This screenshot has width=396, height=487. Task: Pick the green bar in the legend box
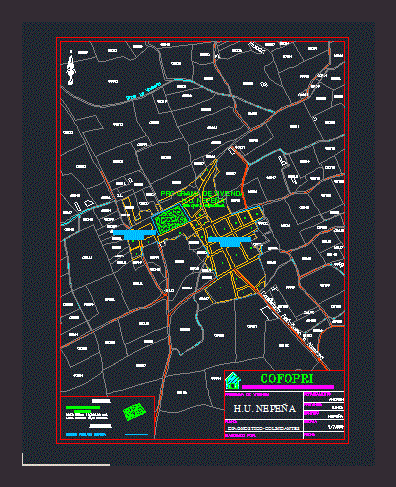(83, 407)
